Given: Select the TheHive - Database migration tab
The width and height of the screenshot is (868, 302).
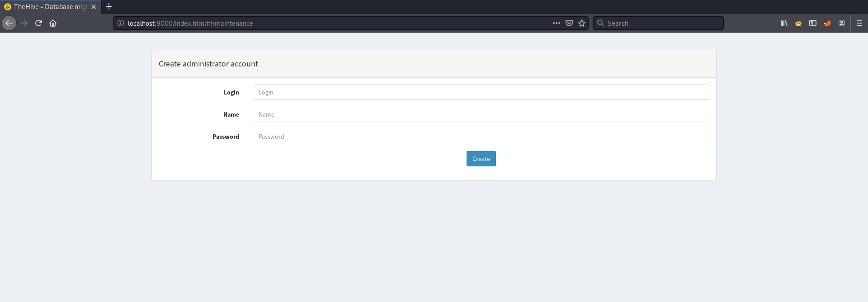Looking at the screenshot, I should 50,7.
